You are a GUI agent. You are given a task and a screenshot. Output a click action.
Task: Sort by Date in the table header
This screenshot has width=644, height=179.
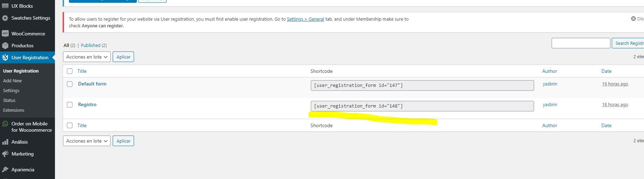[606, 71]
